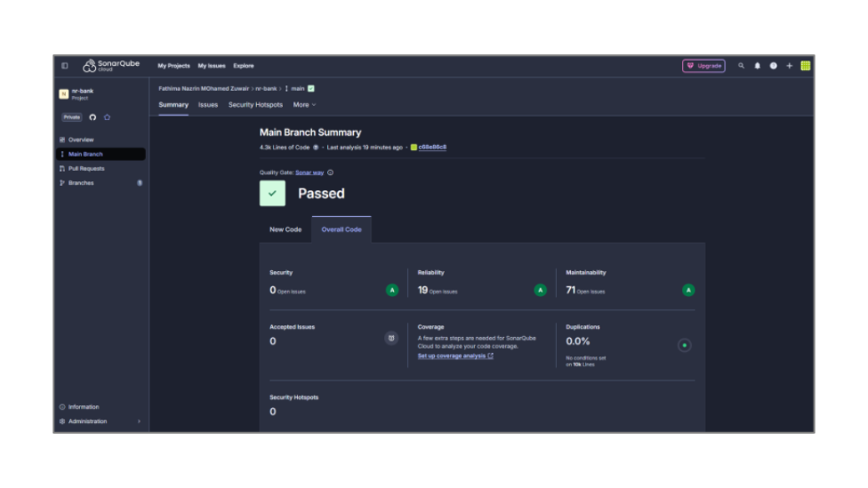Image resolution: width=868 pixels, height=488 pixels.
Task: Click the GitHub icon under nr-bank
Action: pos(93,118)
